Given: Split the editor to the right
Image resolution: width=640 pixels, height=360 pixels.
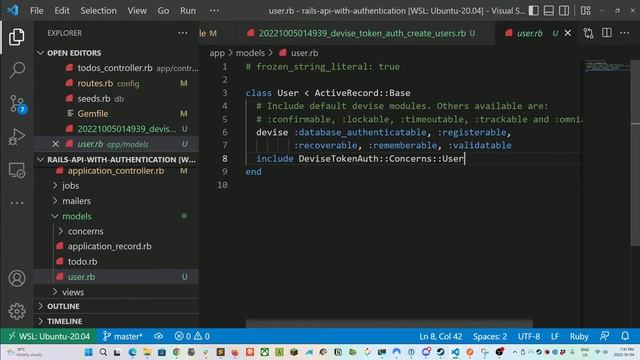Looking at the screenshot, I should 607,33.
